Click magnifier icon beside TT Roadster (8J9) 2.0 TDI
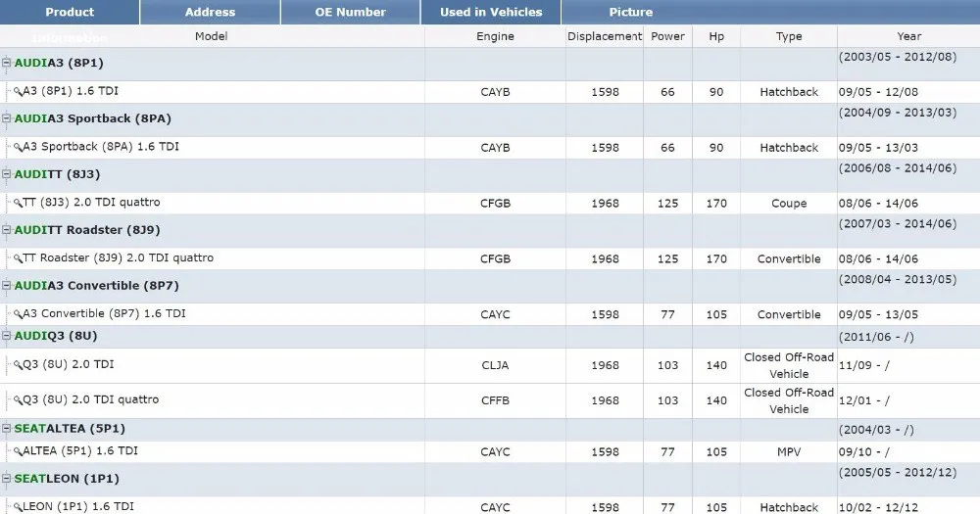The height and width of the screenshot is (514, 980). [x=18, y=258]
